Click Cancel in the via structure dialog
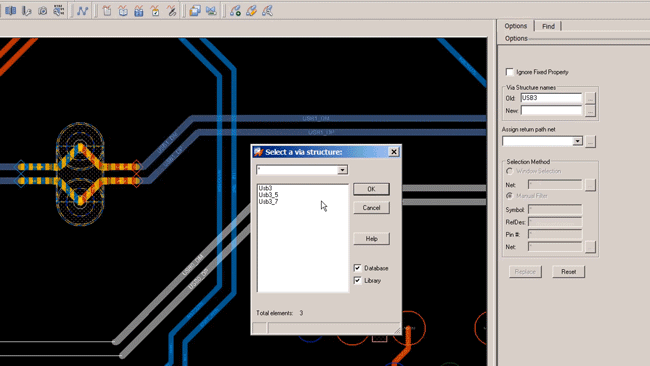Viewport: 650px width, 366px height. pos(371,208)
